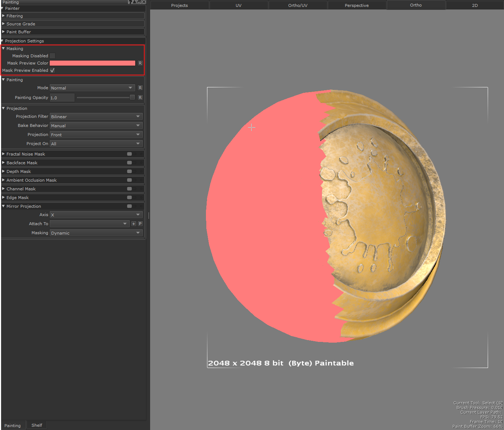Image resolution: width=504 pixels, height=430 pixels.
Task: Open the Bake Behavior dropdown
Action: [96, 125]
